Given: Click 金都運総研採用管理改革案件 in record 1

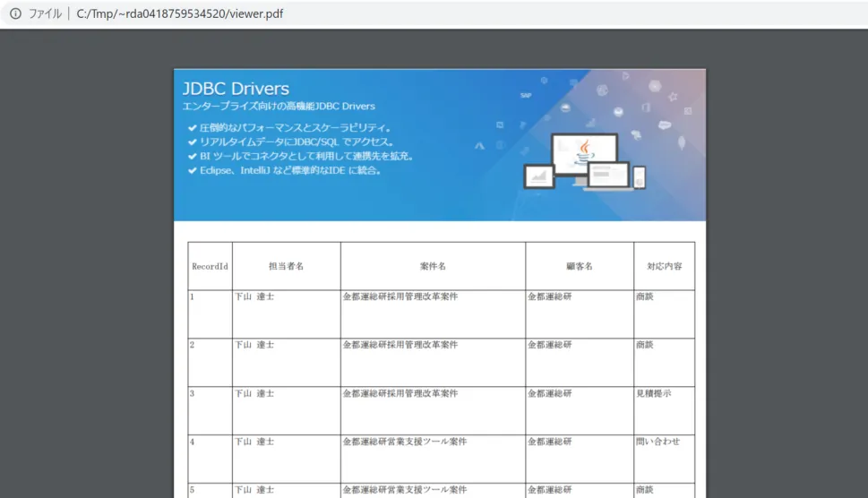Looking at the screenshot, I should (x=400, y=296).
